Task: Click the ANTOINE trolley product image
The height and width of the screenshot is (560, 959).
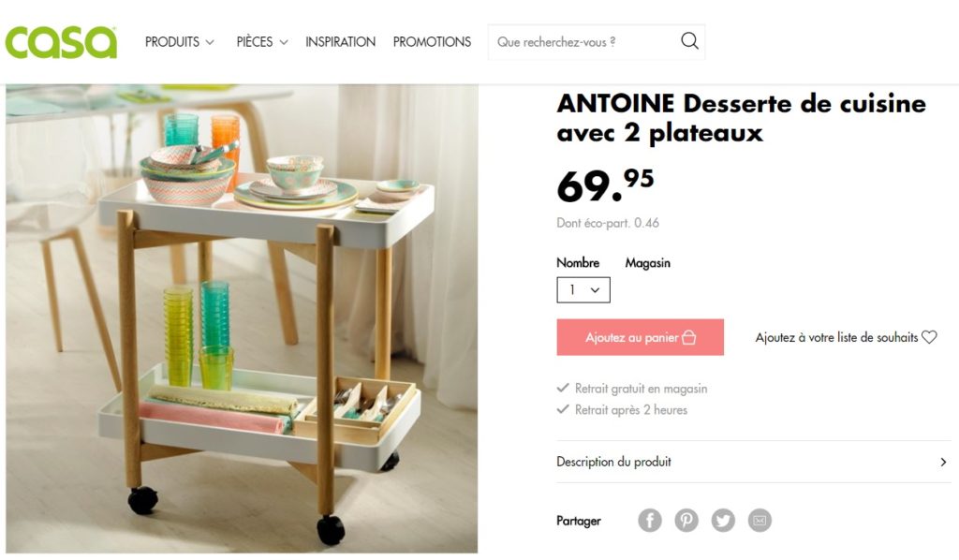Action: coord(242,318)
